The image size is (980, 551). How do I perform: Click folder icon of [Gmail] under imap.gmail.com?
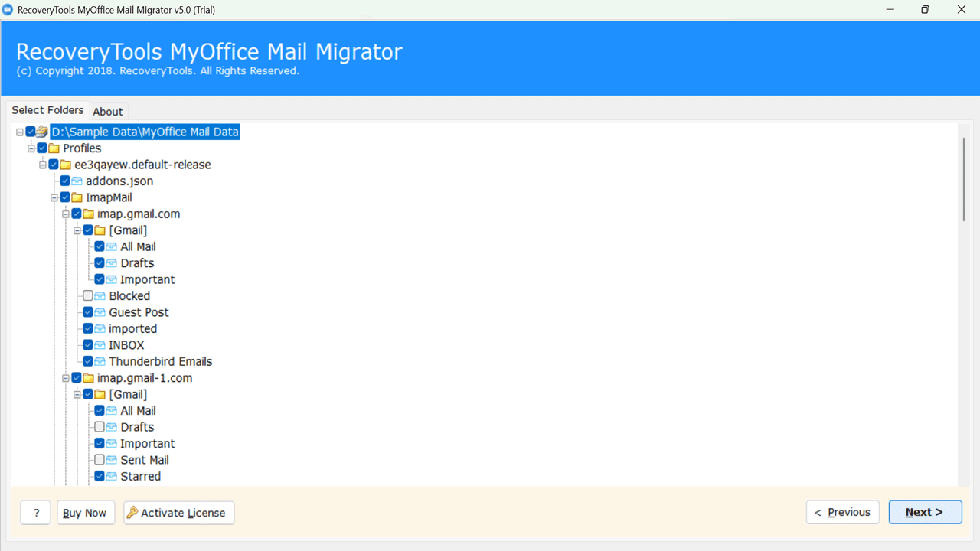[100, 230]
